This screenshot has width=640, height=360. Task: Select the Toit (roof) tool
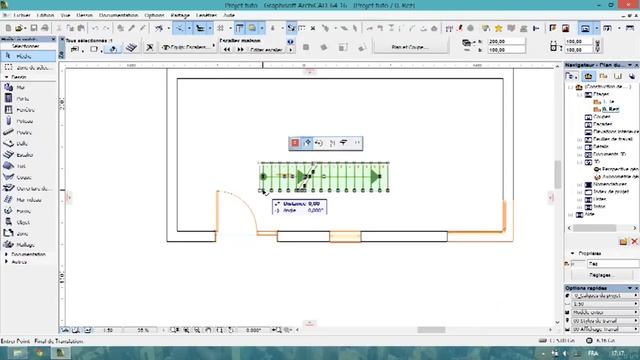(x=28, y=166)
